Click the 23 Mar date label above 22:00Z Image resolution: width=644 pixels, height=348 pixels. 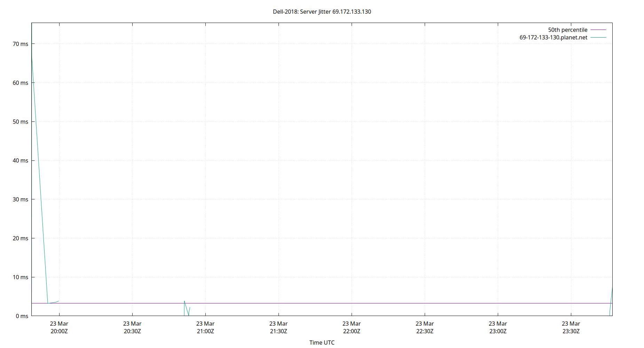pos(352,323)
